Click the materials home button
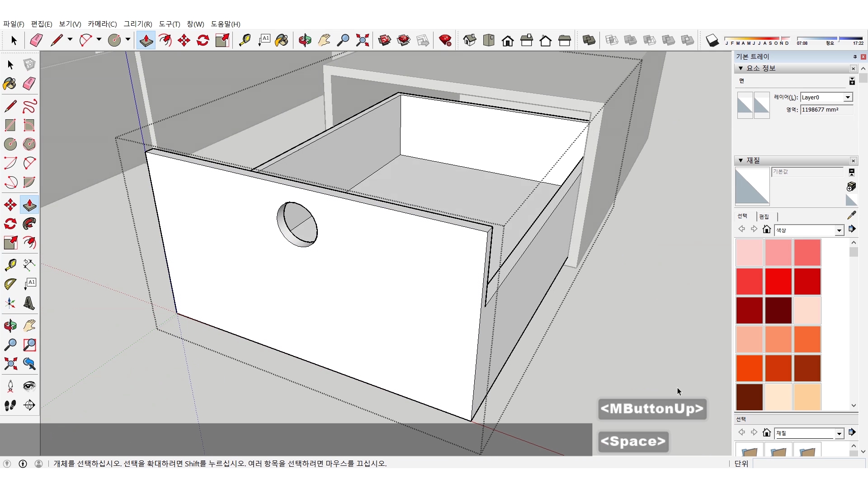868x488 pixels. click(766, 230)
